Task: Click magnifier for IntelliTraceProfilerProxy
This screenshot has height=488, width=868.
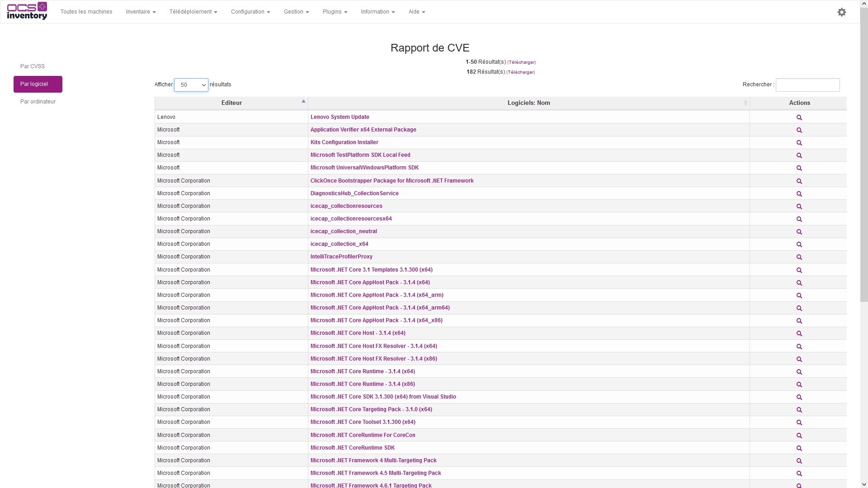Action: [x=799, y=257]
